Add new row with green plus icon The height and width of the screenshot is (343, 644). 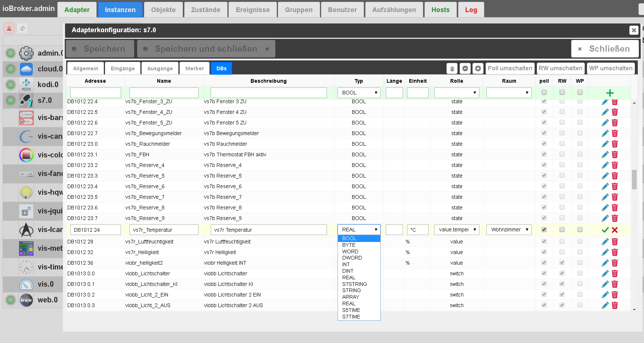click(610, 93)
